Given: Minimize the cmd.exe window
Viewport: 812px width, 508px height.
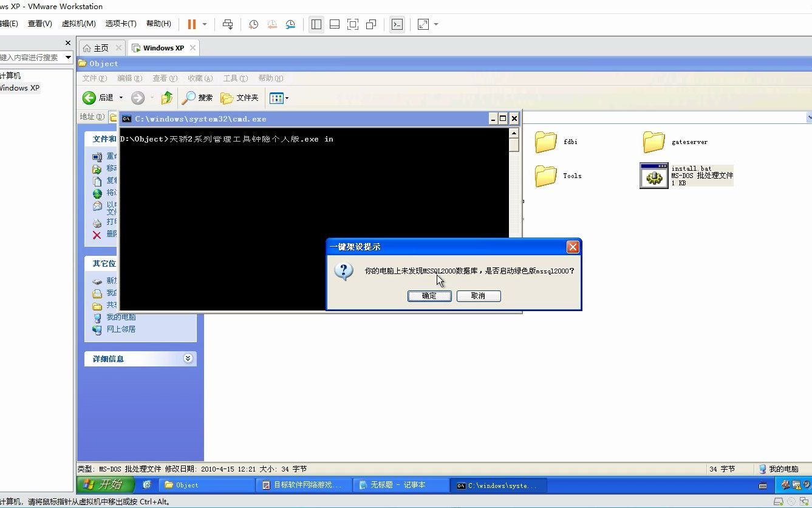Looking at the screenshot, I should (493, 118).
